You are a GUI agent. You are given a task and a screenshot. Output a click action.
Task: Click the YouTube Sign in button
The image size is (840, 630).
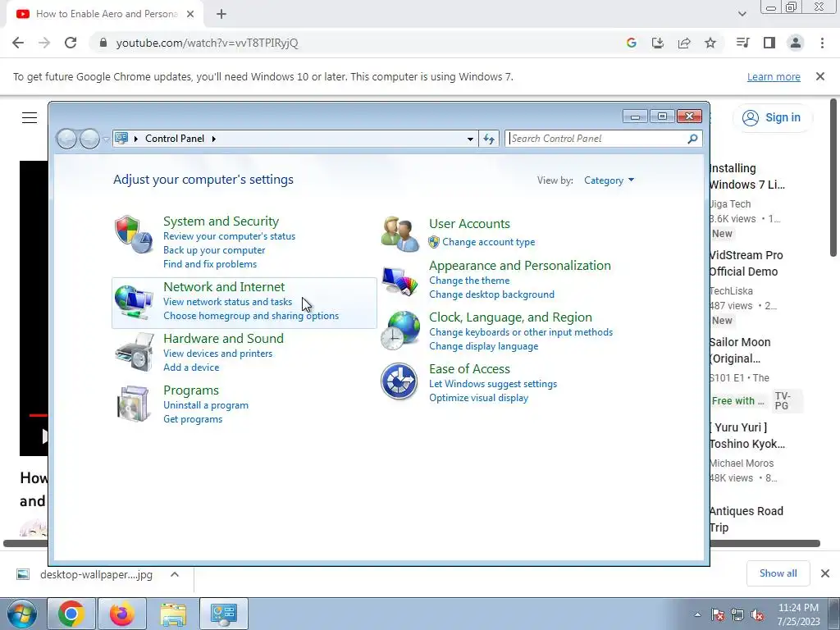771,118
